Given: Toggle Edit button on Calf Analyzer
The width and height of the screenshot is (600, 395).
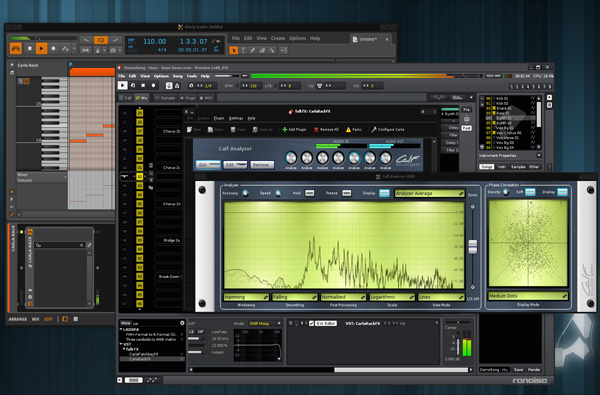Looking at the screenshot, I should 235,165.
